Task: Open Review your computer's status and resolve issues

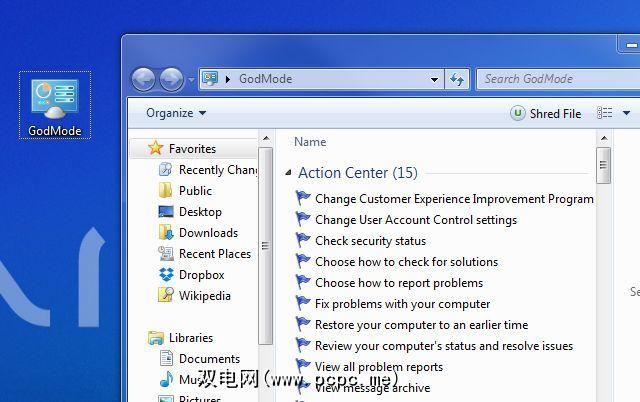Action: (444, 346)
